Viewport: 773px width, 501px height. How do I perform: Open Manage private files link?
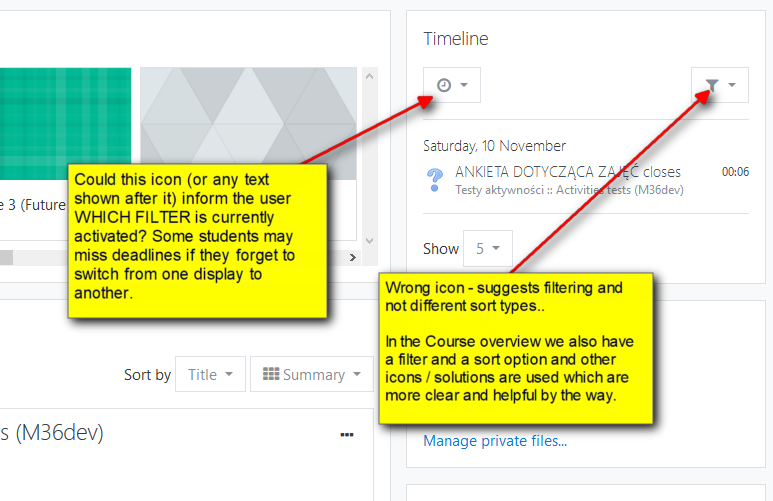[495, 440]
